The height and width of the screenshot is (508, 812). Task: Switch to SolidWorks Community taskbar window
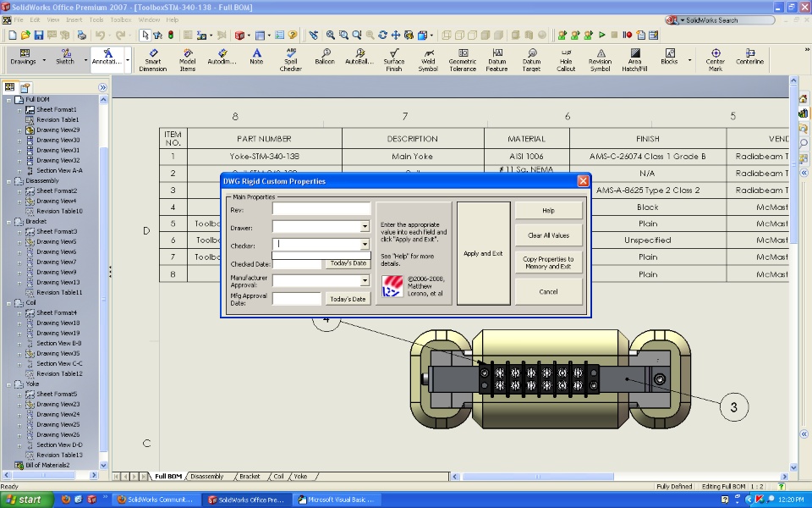156,500
